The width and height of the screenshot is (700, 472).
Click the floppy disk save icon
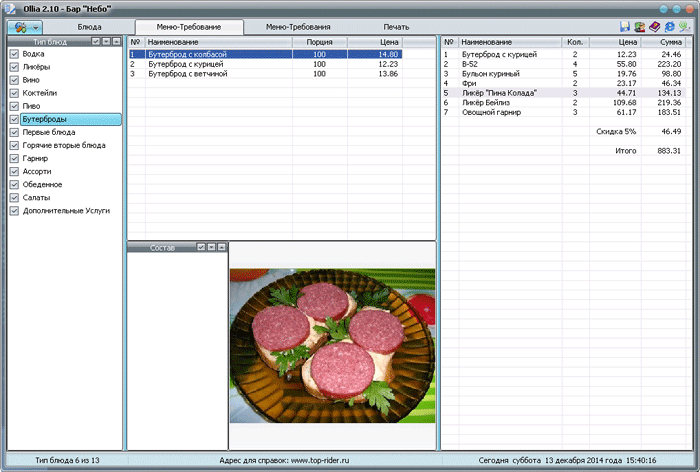(625, 27)
